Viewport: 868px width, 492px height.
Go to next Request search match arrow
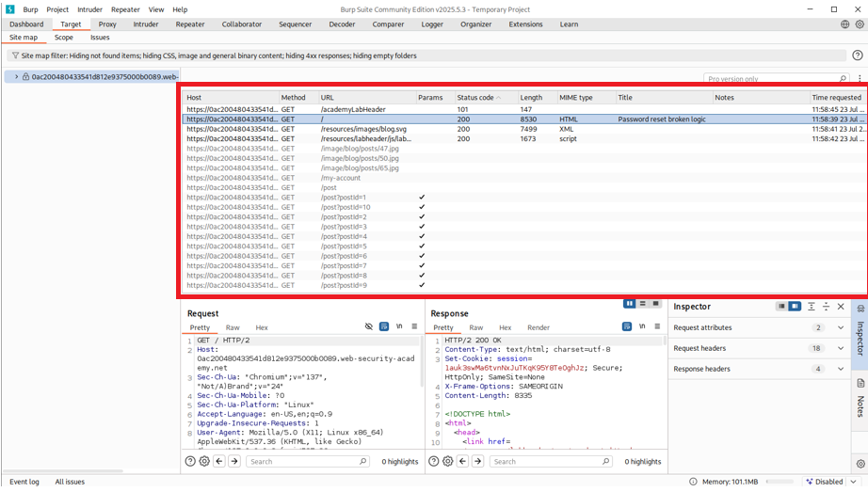click(x=234, y=461)
